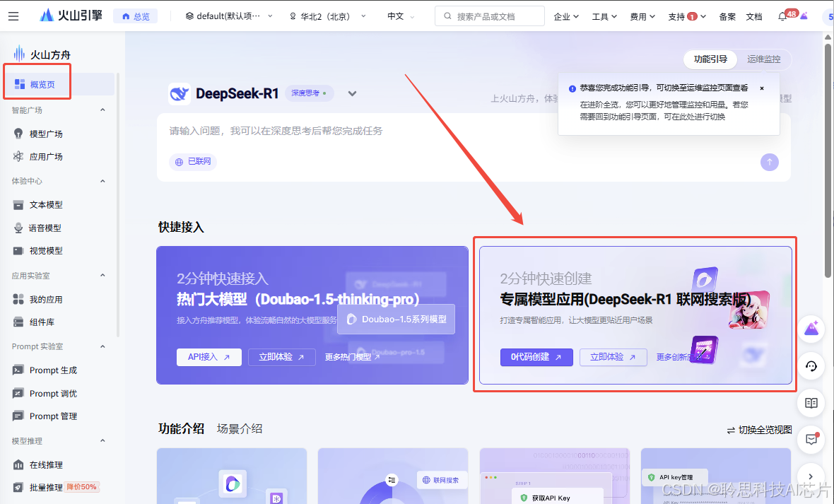Open the 更多热门模型 link

pyautogui.click(x=352, y=357)
